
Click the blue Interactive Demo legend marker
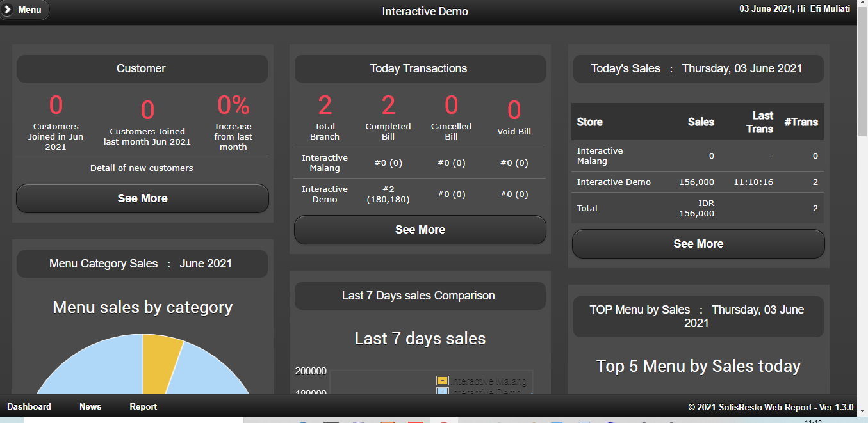tap(443, 392)
